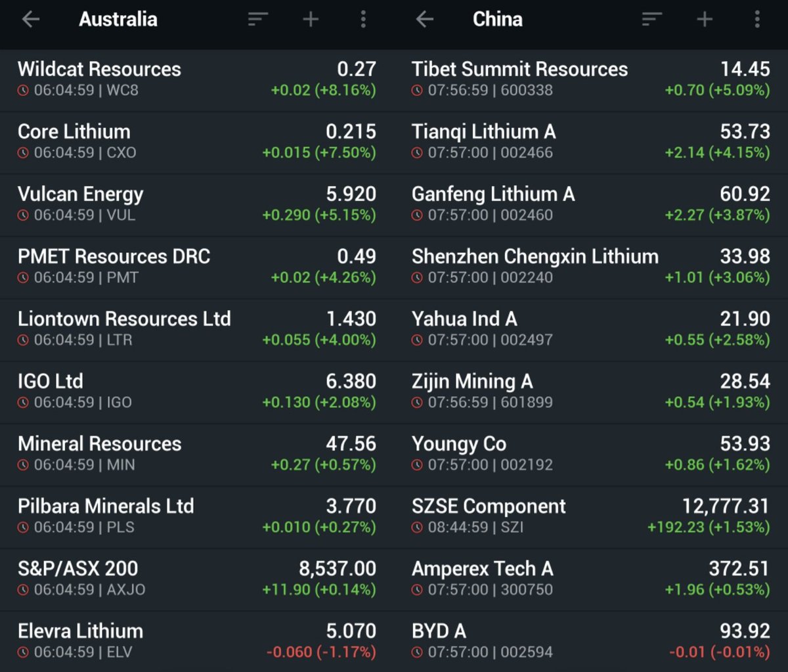
Task: Open Youngy Co quote
Action: 591,455
